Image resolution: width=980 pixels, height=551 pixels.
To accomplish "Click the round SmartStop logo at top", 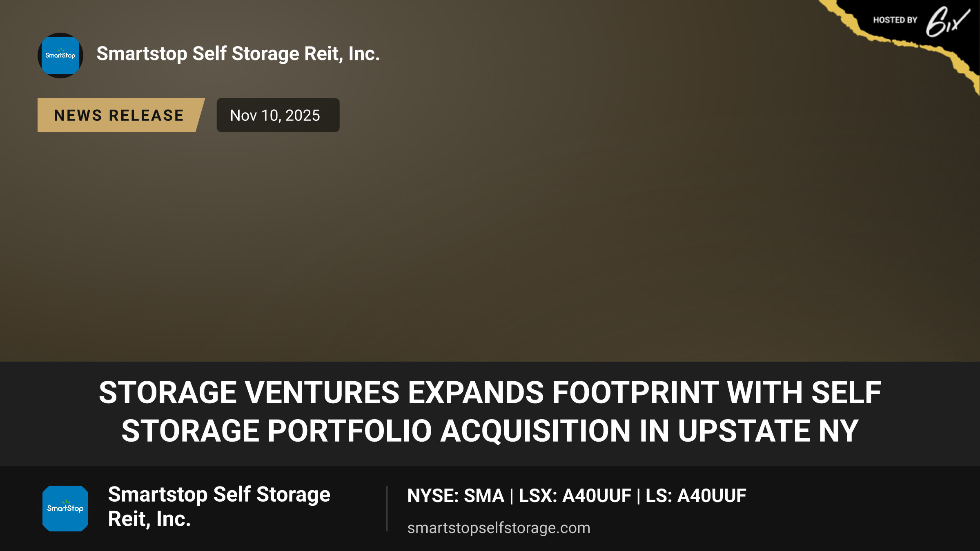I will pos(60,56).
